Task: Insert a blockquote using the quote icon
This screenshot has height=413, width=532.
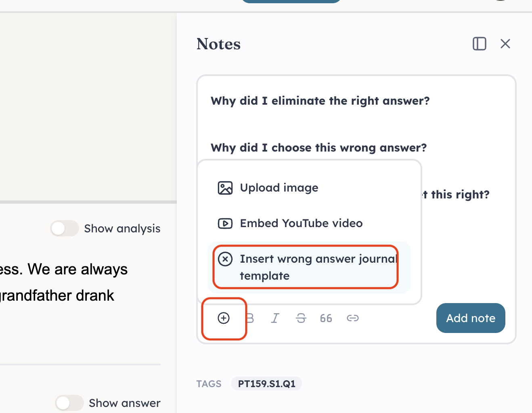Action: point(326,318)
